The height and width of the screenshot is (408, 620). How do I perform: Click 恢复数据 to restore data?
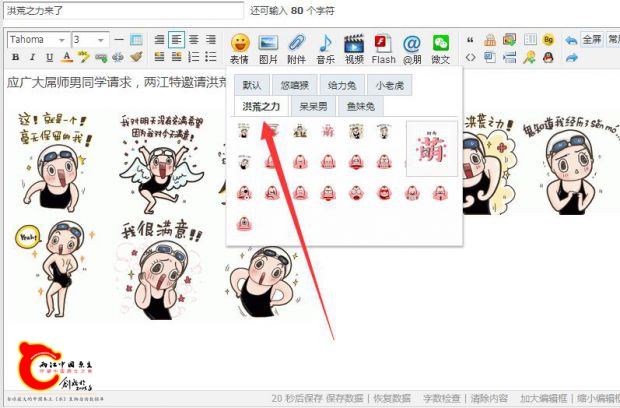(x=392, y=398)
